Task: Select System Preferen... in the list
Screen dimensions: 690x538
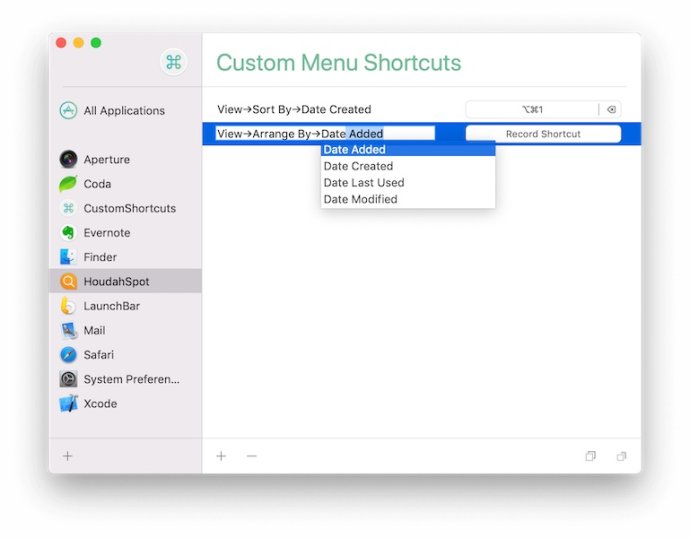Action: point(125,379)
